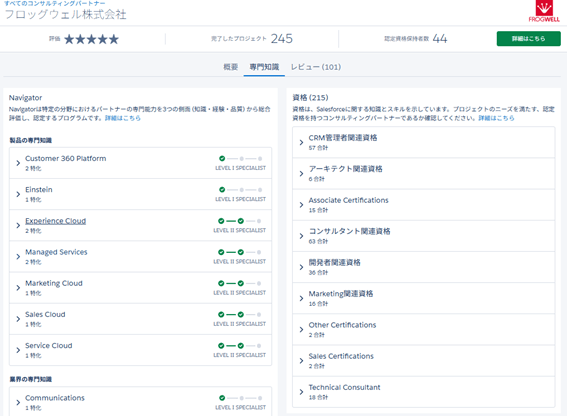Viewport: 567px width, 416px height.
Task: Click the Marketing Cloud row title
Action: click(x=54, y=283)
